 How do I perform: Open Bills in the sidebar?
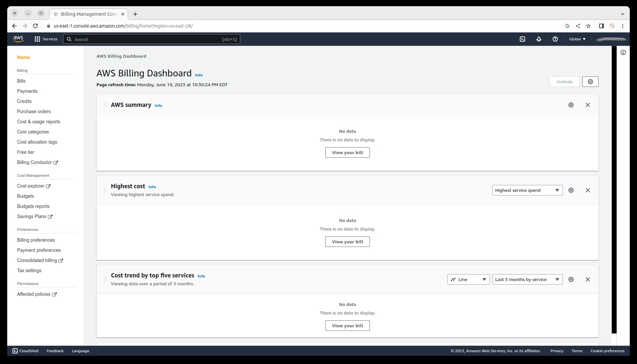coord(21,81)
